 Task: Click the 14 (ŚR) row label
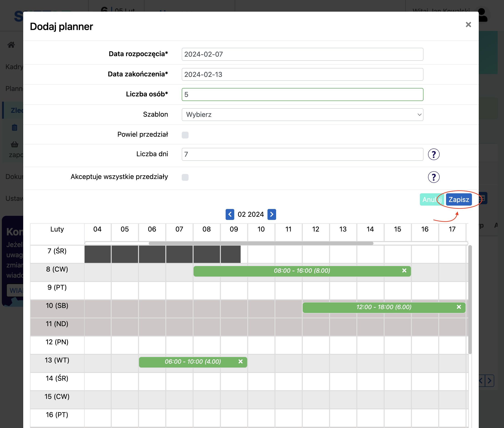click(57, 378)
